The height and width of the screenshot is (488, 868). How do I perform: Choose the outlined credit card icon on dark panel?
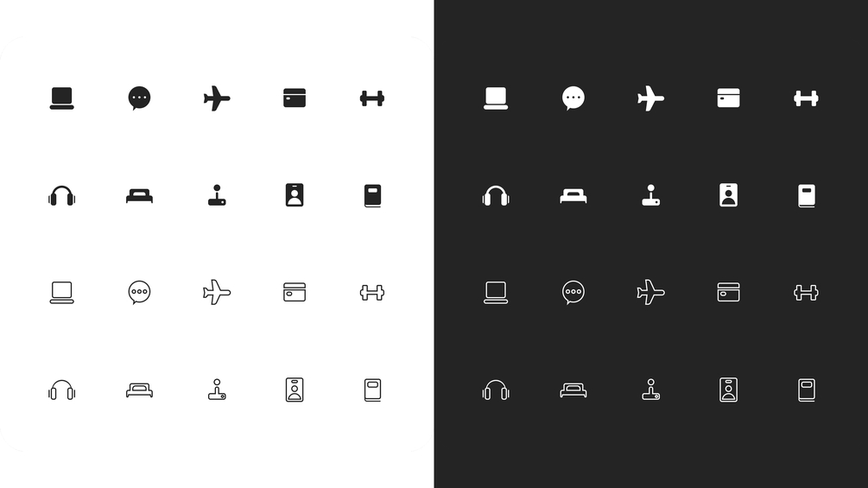coord(728,292)
